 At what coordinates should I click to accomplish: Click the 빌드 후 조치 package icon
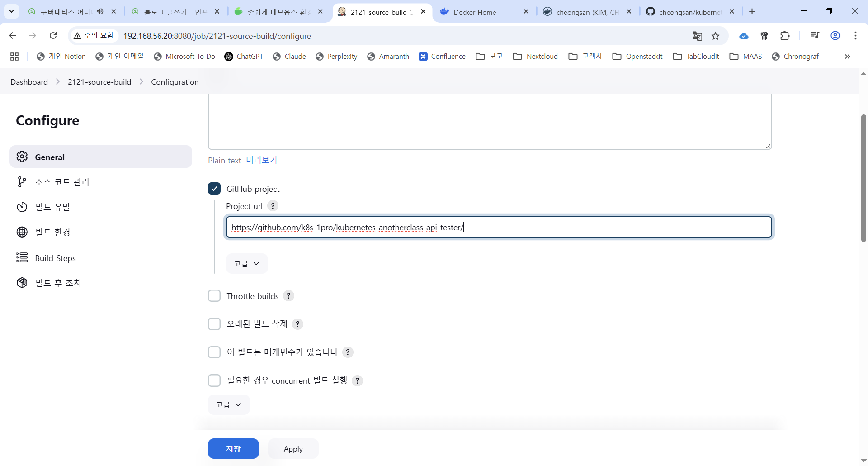[x=22, y=283]
